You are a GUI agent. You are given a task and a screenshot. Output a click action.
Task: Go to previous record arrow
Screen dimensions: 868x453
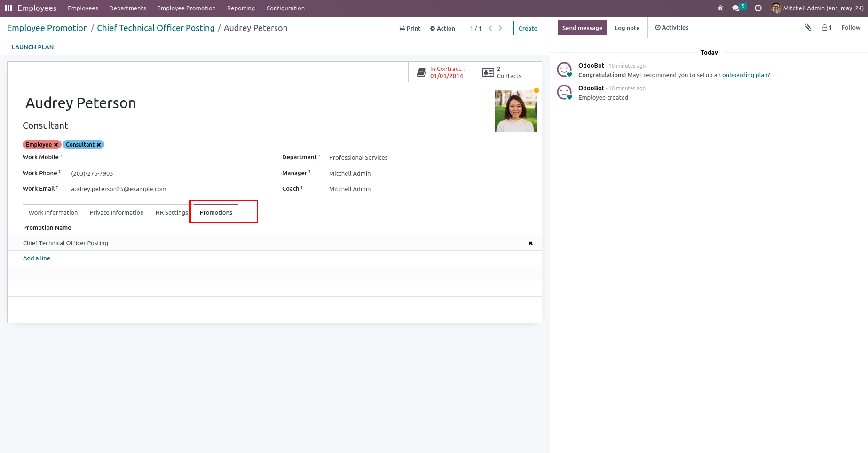pos(490,28)
